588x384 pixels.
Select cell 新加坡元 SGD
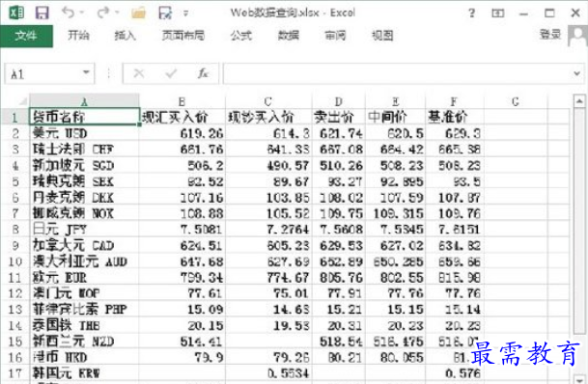click(x=84, y=165)
